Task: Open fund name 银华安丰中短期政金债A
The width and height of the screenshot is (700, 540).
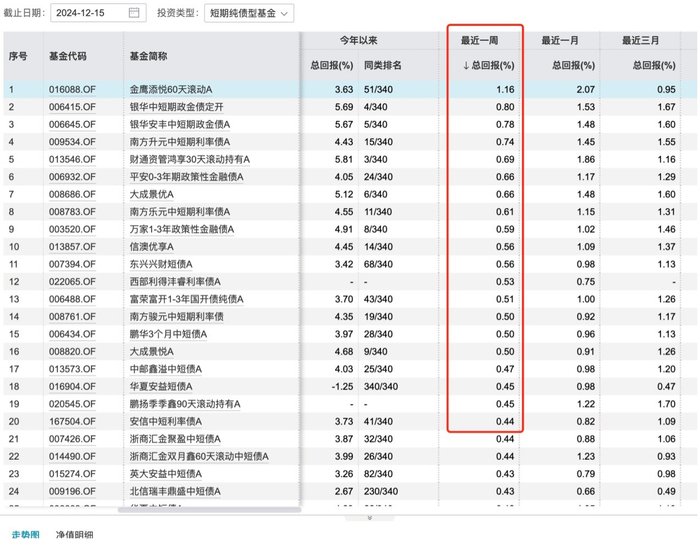Action: click(180, 125)
